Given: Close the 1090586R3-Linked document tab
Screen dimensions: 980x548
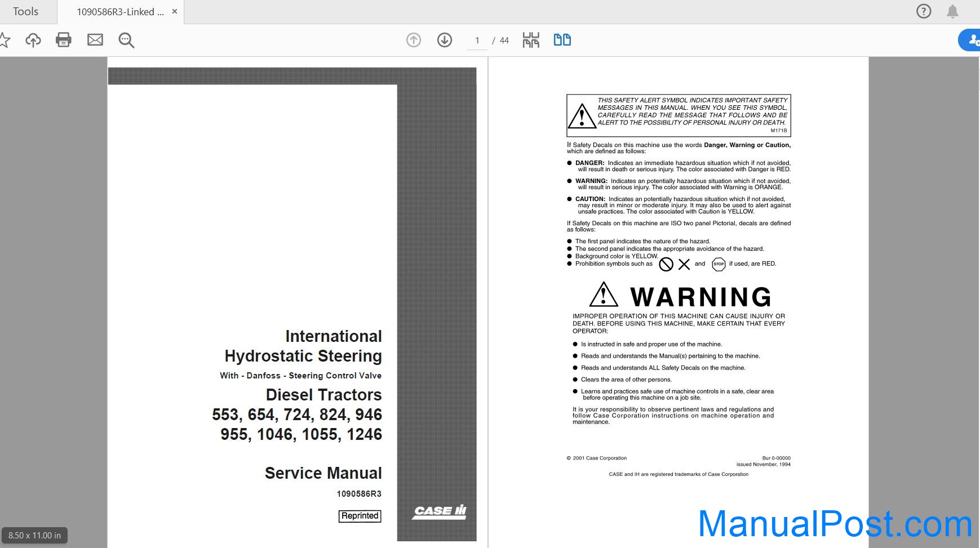Looking at the screenshot, I should pyautogui.click(x=175, y=11).
